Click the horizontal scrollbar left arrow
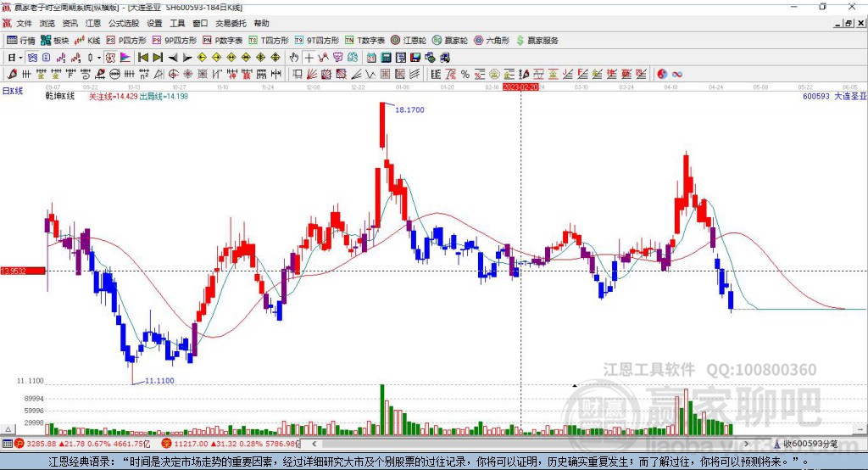This screenshot has height=470, width=868. [314, 444]
